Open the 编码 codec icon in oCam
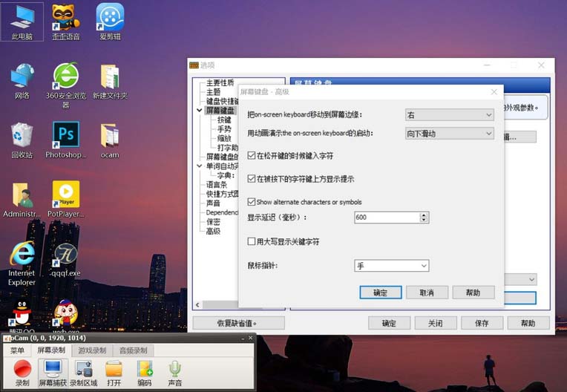 (144, 373)
